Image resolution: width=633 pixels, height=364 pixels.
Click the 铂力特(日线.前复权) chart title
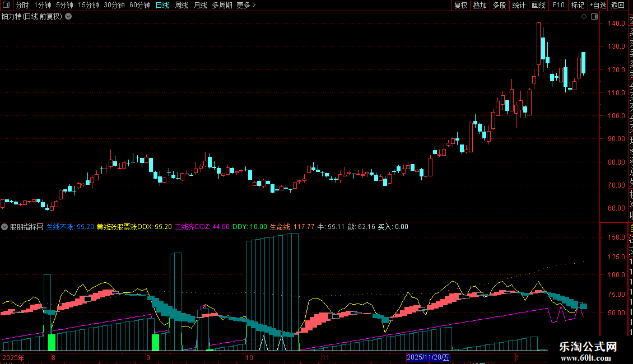[32, 17]
